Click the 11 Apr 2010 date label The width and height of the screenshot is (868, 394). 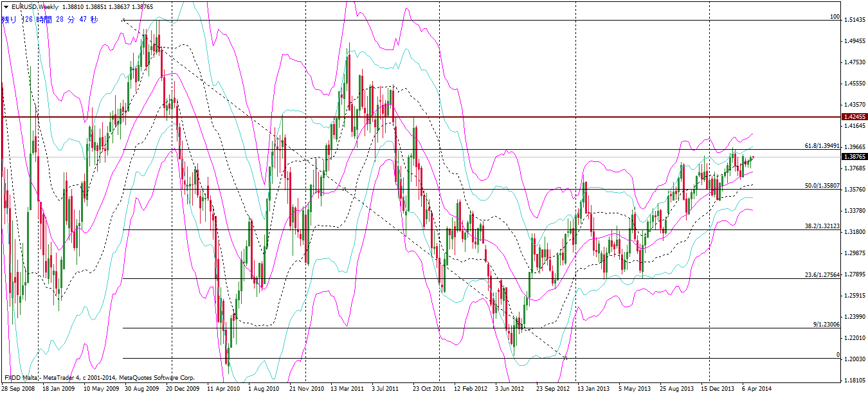tap(223, 389)
